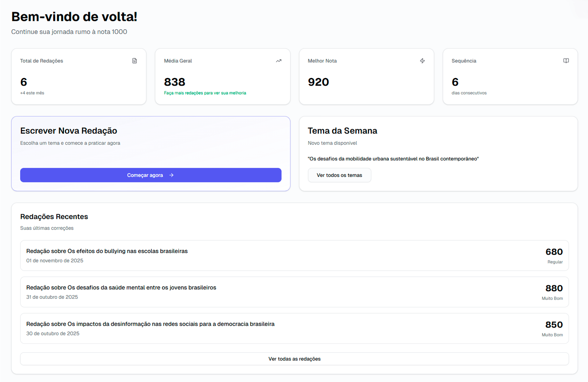Select the Média Geral value 838
The image size is (588, 382).
click(175, 82)
